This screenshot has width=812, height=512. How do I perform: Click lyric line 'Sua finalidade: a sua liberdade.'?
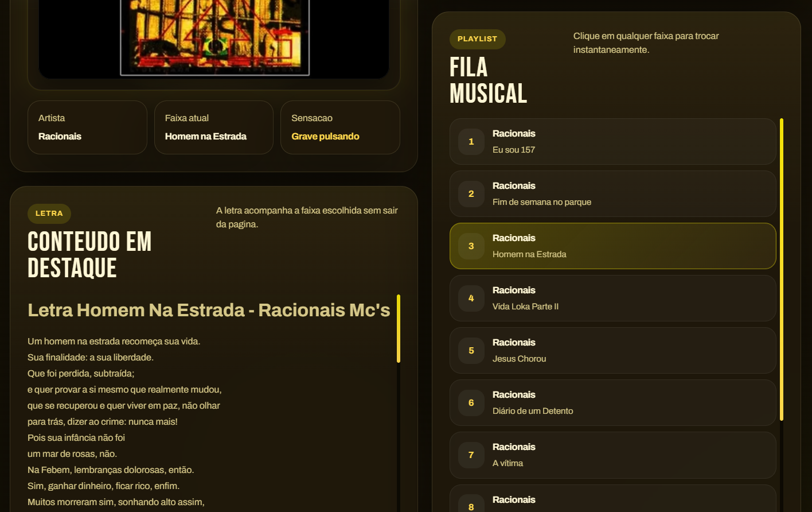[x=91, y=358]
